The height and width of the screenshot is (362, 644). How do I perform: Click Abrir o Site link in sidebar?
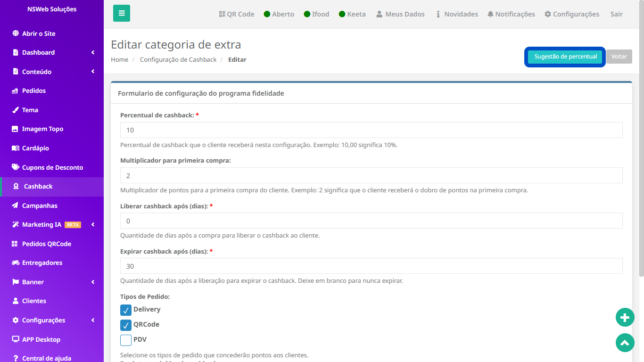coord(39,33)
